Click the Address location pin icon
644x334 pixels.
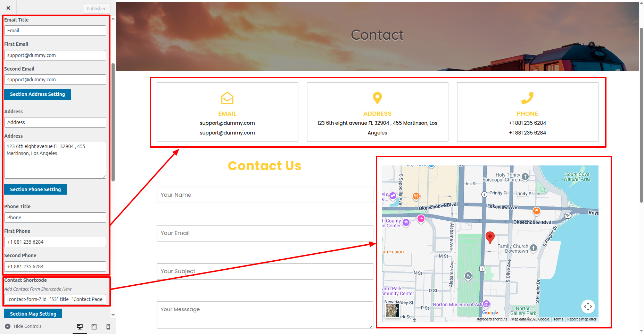coord(377,98)
